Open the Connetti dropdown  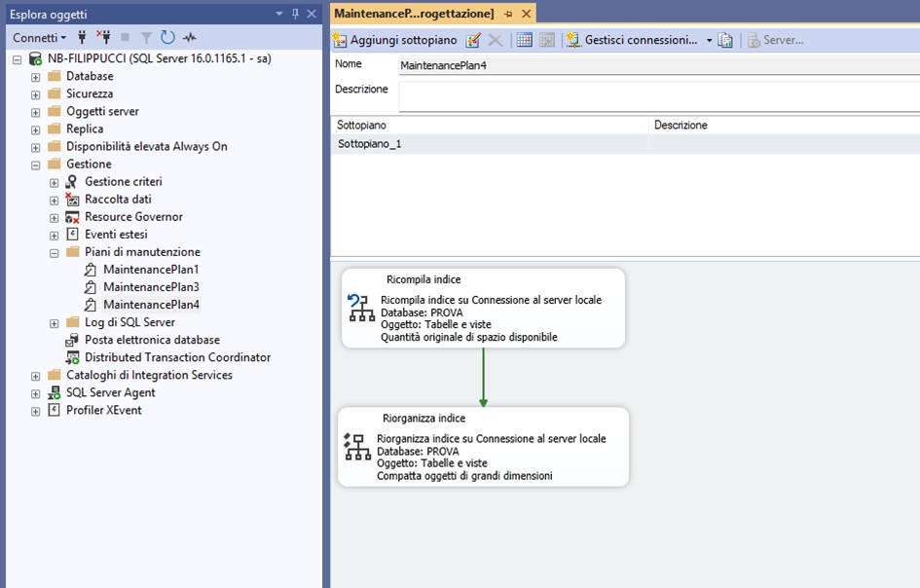pos(39,38)
